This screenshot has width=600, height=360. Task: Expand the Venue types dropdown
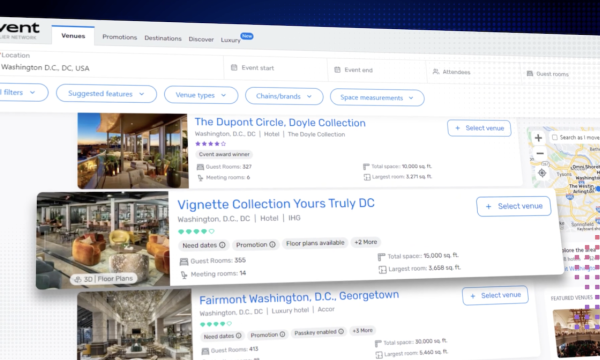point(201,95)
